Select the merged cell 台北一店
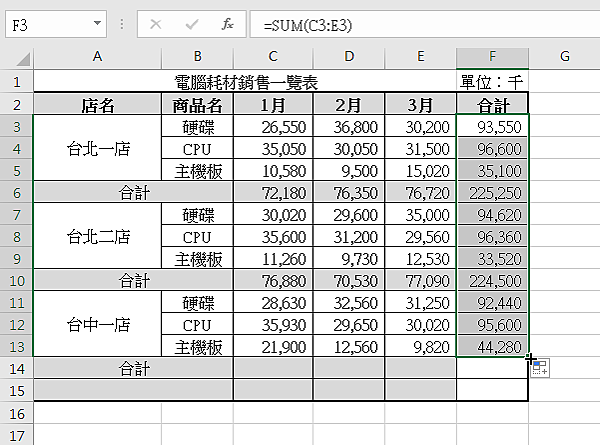 point(98,148)
